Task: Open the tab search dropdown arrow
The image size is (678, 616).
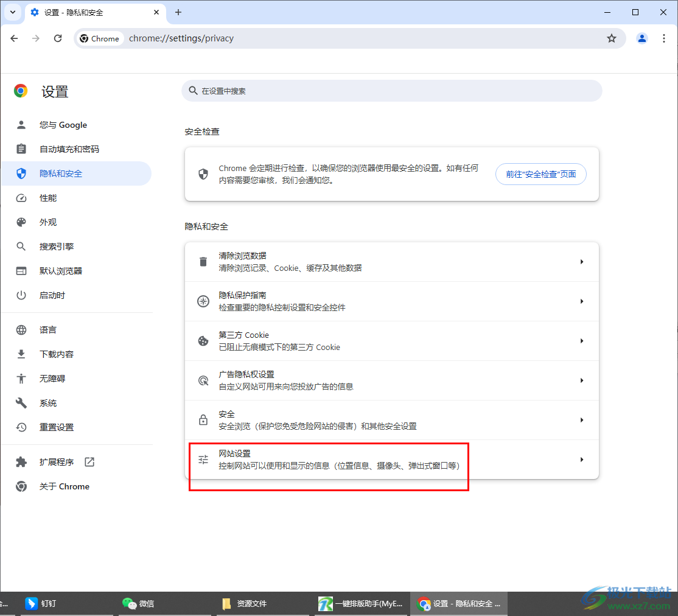Action: pos(13,12)
